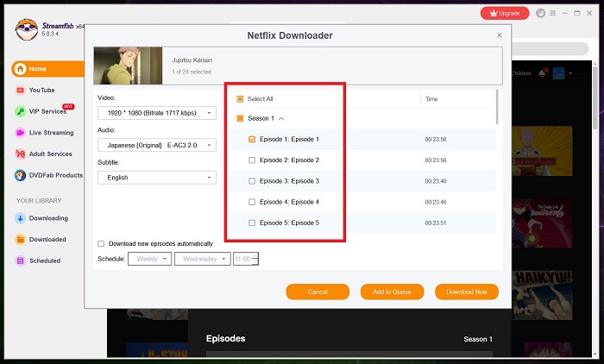Check the Episode 4 checkbox
Screen dimensions: 604x364
click(x=252, y=202)
